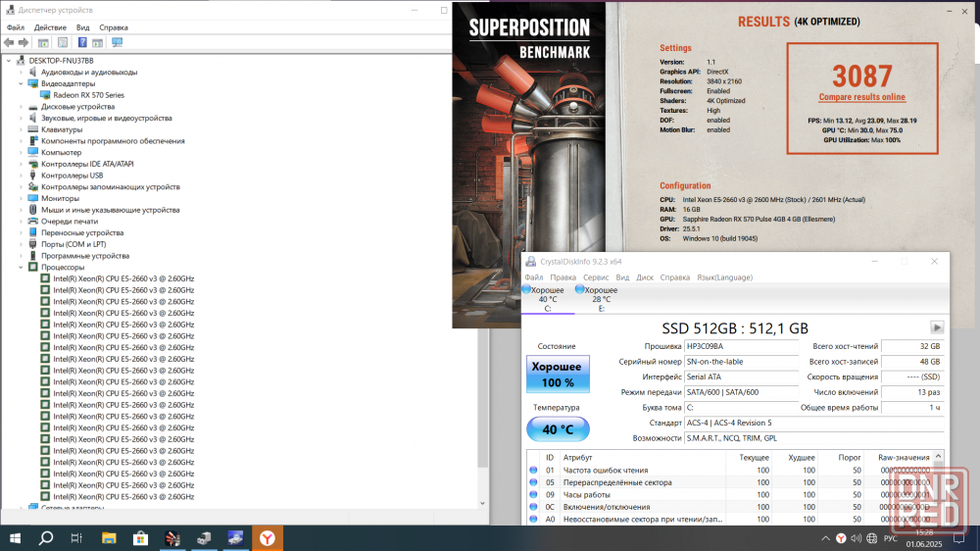The width and height of the screenshot is (980, 551).
Task: Open the notification center icon
Action: coord(958,538)
